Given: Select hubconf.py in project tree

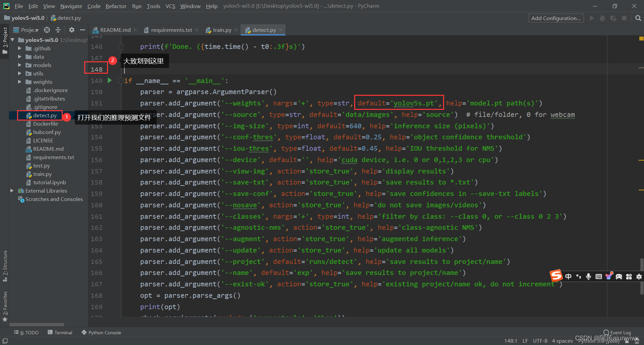Looking at the screenshot, I should pyautogui.click(x=47, y=132).
